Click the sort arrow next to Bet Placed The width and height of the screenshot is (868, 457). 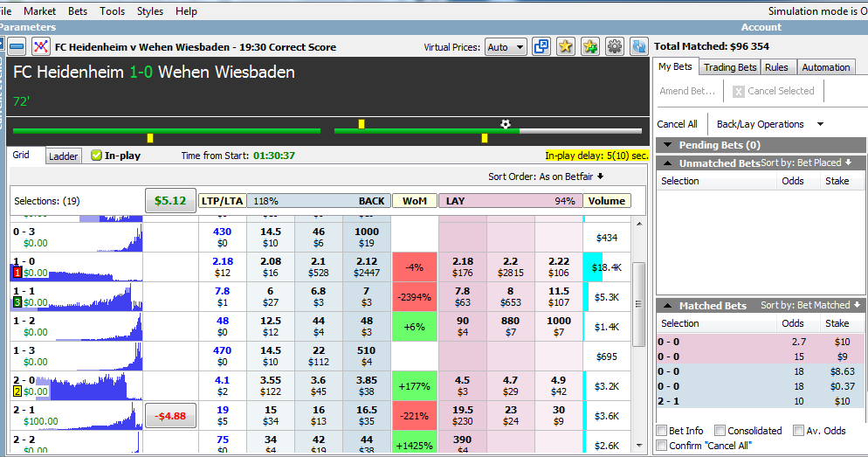click(848, 163)
